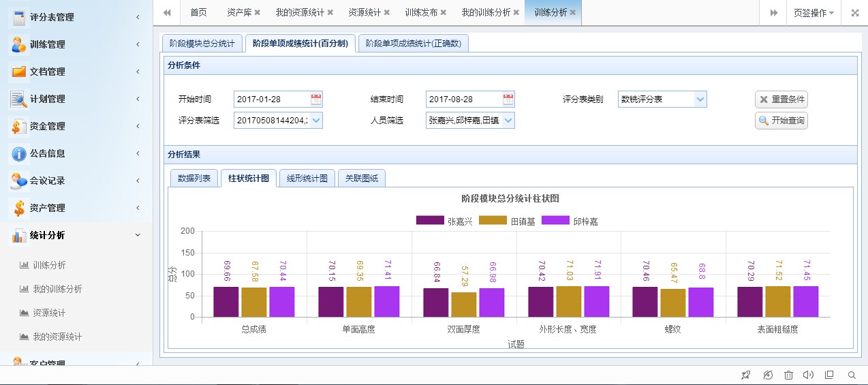Toggle 田镇基 legend color swatch
Viewport: 868px width, 385px height.
point(493,221)
